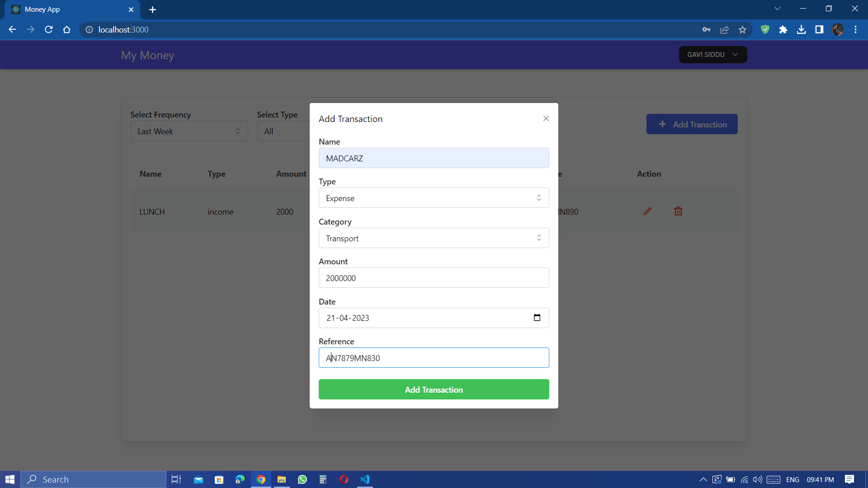Click inside the Reference input field
868x488 pixels.
pyautogui.click(x=434, y=357)
